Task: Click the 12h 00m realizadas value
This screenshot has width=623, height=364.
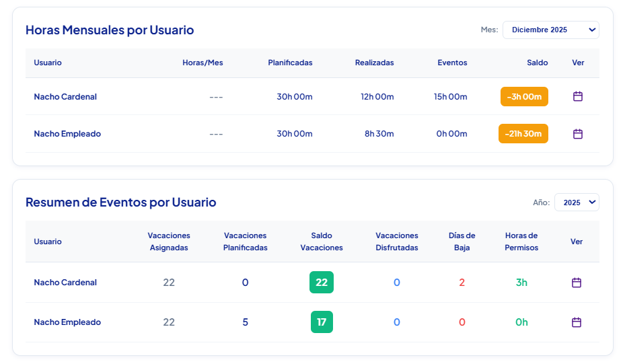Action: point(377,97)
